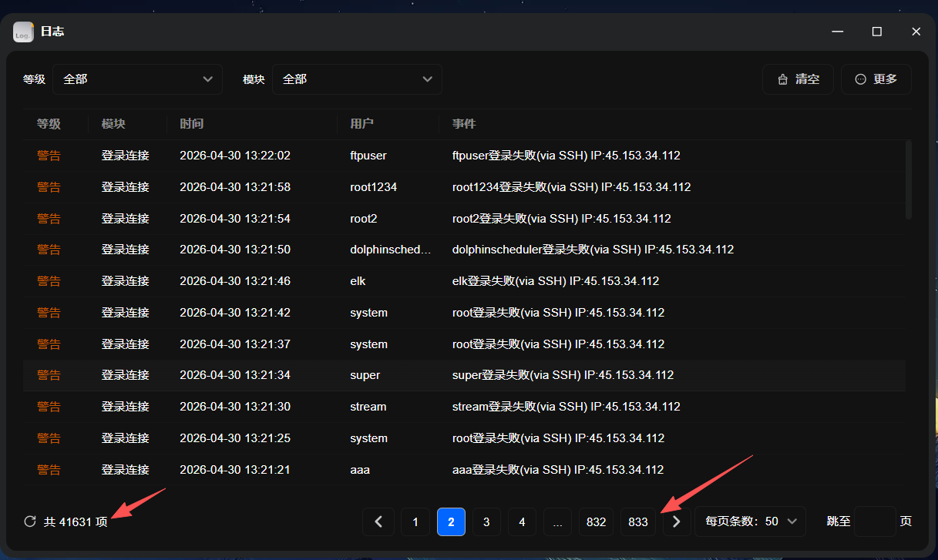Click the 时间 column header
Image resolution: width=938 pixels, height=560 pixels.
point(192,124)
